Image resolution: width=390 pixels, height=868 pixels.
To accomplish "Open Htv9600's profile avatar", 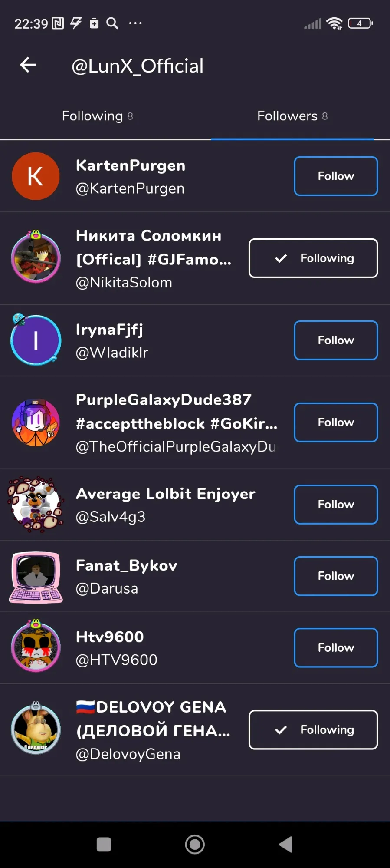I will pyautogui.click(x=36, y=647).
